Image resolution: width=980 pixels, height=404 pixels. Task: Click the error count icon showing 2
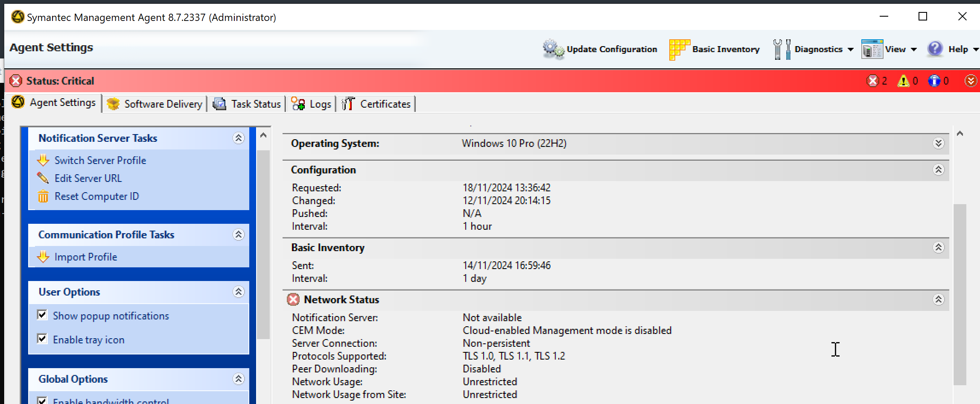coord(873,81)
